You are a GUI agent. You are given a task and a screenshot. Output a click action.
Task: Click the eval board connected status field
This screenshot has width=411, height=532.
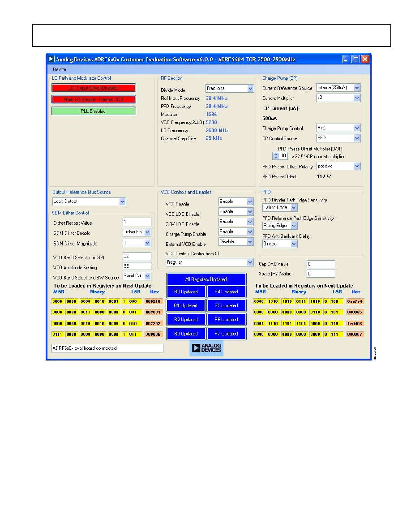click(x=107, y=348)
